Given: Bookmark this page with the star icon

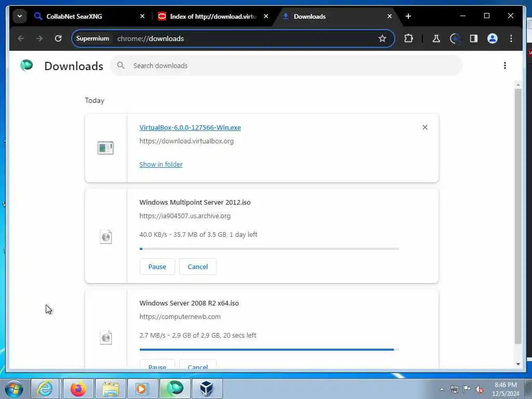Looking at the screenshot, I should [x=382, y=38].
